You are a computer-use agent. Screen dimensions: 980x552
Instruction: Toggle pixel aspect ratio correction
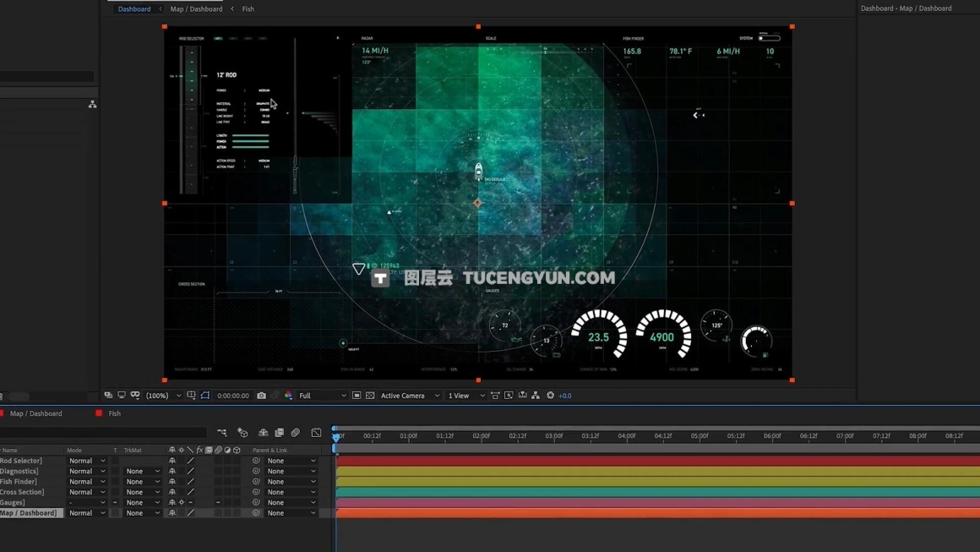[495, 396]
